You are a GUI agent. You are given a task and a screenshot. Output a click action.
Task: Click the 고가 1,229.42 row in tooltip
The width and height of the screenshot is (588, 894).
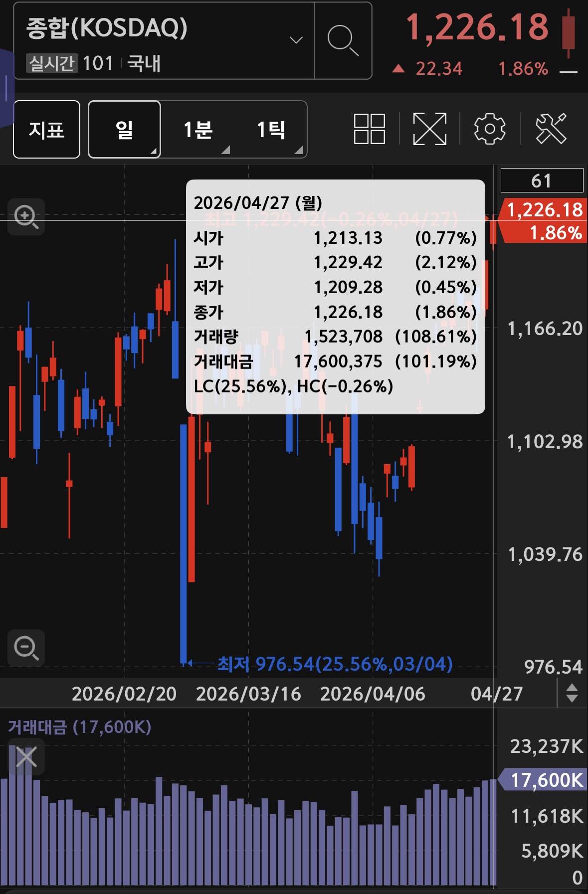click(x=335, y=262)
